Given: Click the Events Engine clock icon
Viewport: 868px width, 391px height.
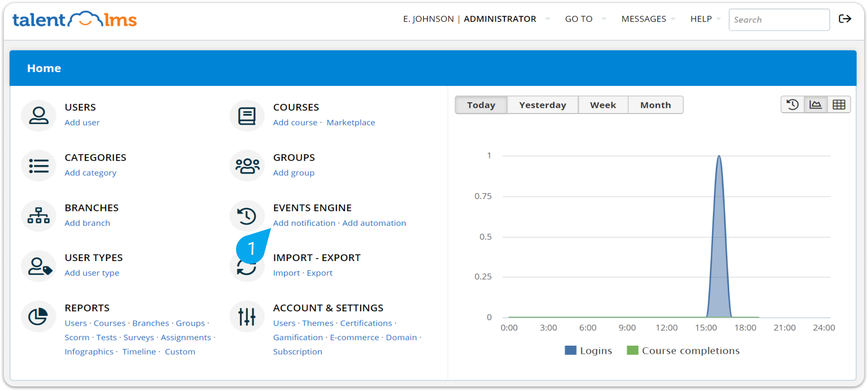Looking at the screenshot, I should [x=247, y=216].
